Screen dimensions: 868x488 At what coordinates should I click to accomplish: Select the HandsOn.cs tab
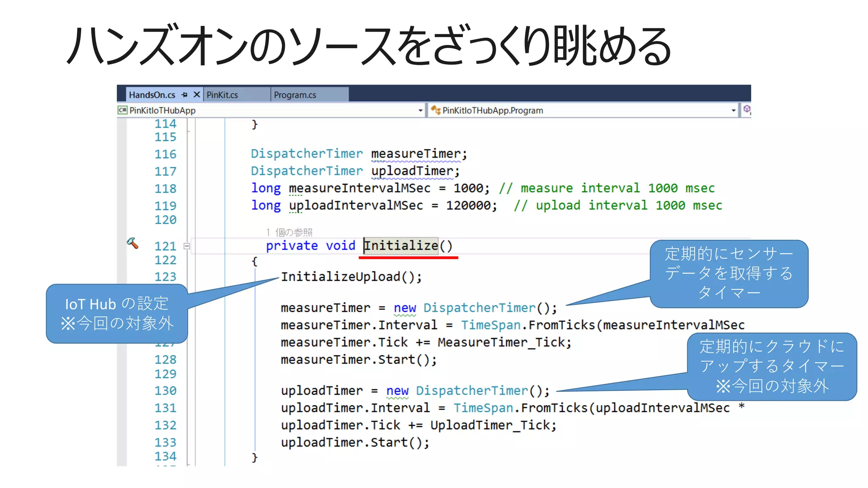(152, 95)
